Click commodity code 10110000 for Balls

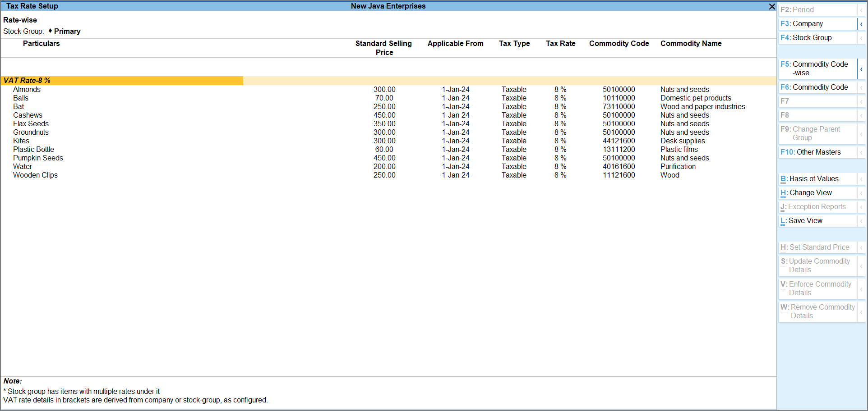click(x=619, y=98)
